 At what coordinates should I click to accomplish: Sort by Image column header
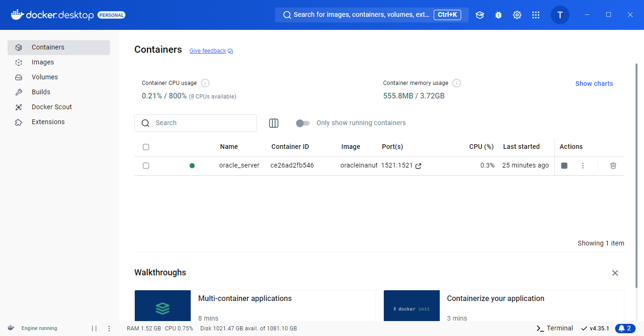pyautogui.click(x=351, y=147)
